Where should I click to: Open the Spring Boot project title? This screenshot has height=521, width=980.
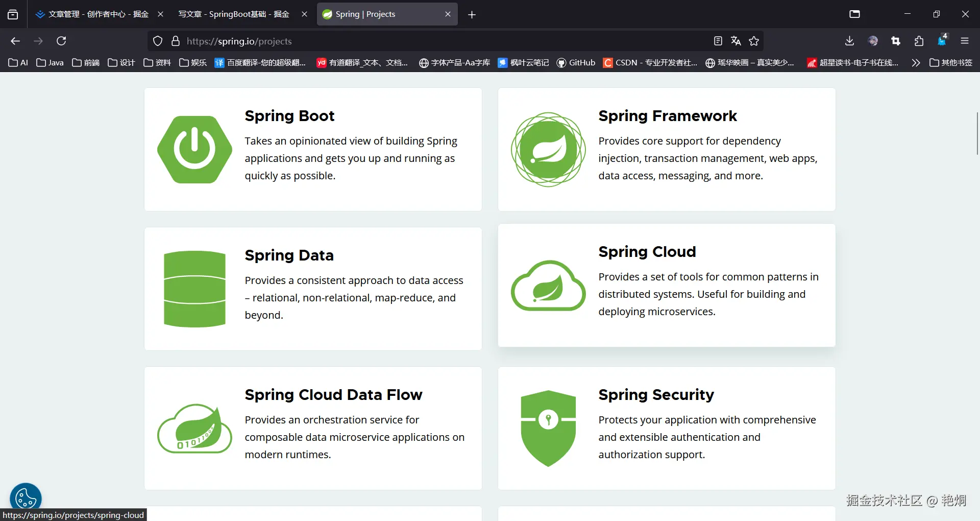click(x=289, y=116)
